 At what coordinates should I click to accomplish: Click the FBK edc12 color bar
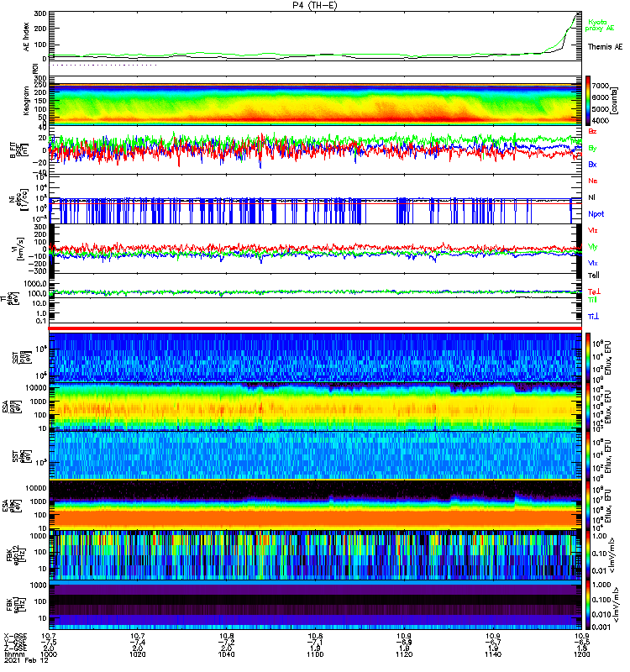(x=588, y=555)
